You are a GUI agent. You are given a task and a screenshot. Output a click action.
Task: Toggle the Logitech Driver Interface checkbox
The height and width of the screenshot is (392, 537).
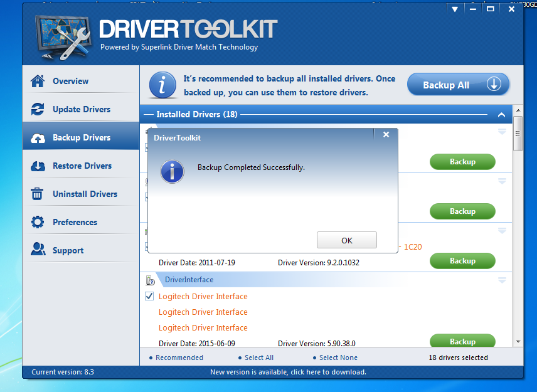tap(149, 296)
